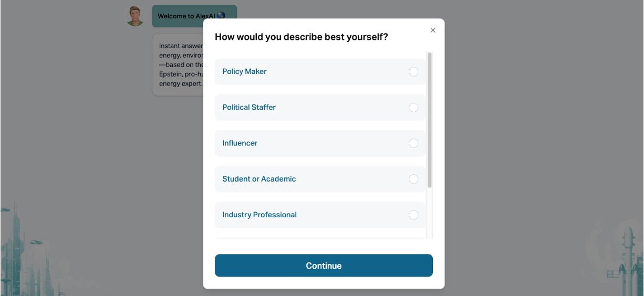Pick the Influencer radio circle
Screen dimensions: 644x296
pyautogui.click(x=413, y=143)
